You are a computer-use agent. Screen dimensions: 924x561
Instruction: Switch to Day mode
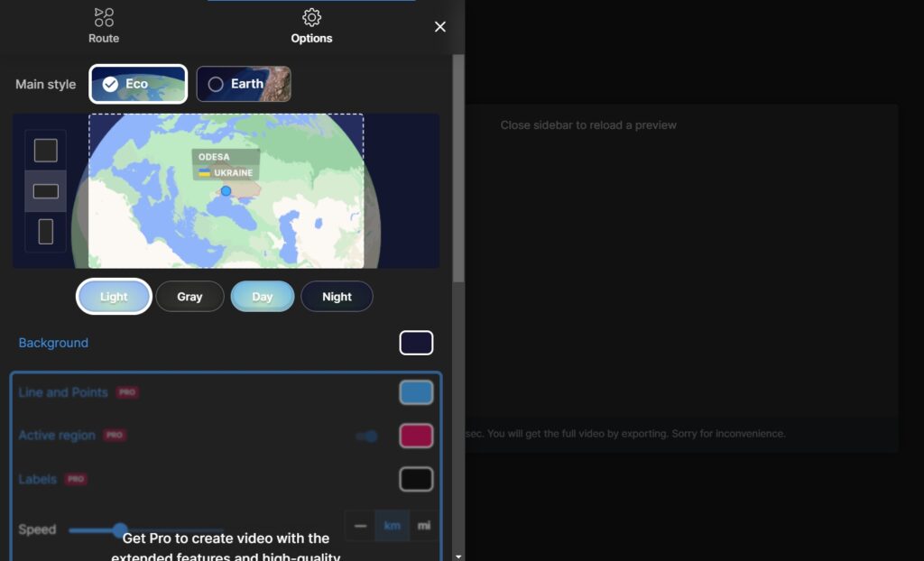[x=263, y=297]
